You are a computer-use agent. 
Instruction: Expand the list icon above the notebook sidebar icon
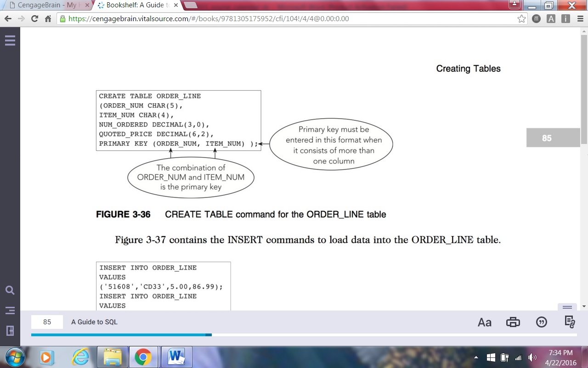point(10,310)
